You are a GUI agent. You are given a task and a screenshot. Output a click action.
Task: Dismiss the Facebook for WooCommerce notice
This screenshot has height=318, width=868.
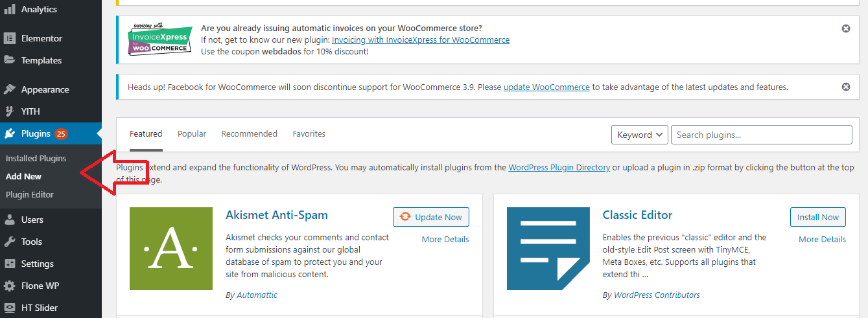(846, 87)
